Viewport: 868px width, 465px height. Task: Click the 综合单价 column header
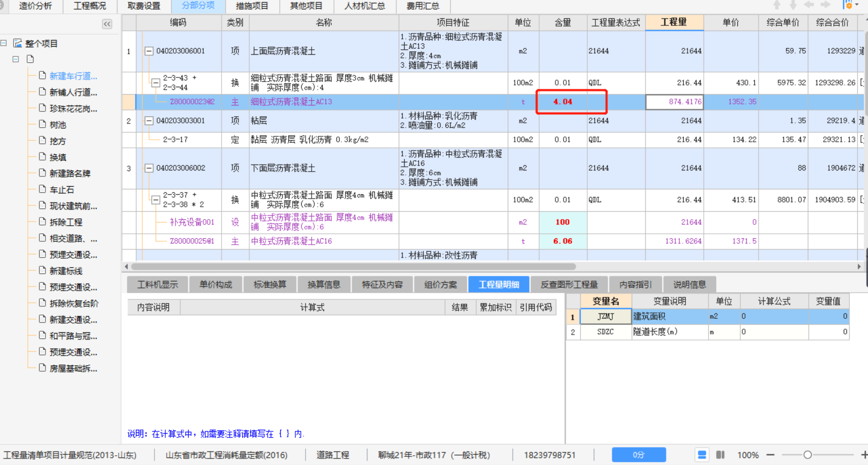tap(783, 22)
